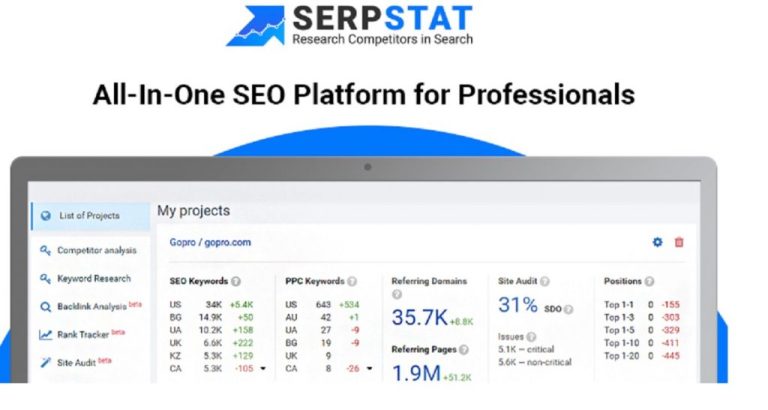Screen dimensions: 768x410
Task: Click the Top 1-1 positions row
Action: point(642,305)
